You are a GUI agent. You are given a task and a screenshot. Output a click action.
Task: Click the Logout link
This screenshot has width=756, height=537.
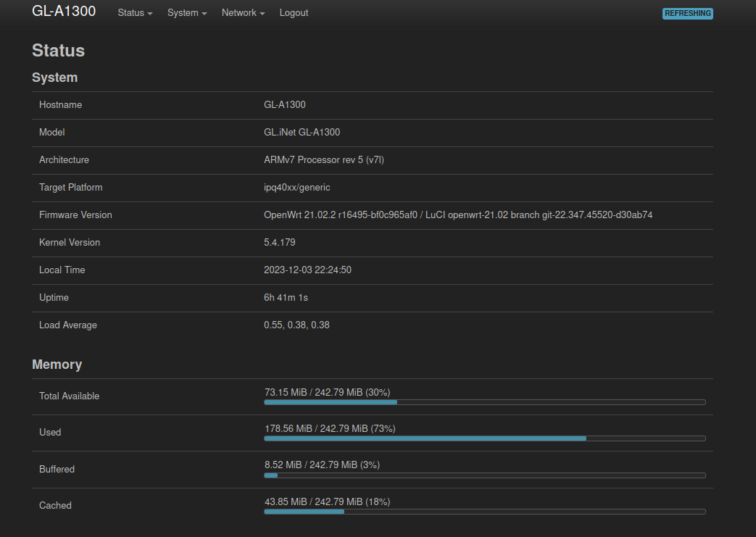point(294,13)
